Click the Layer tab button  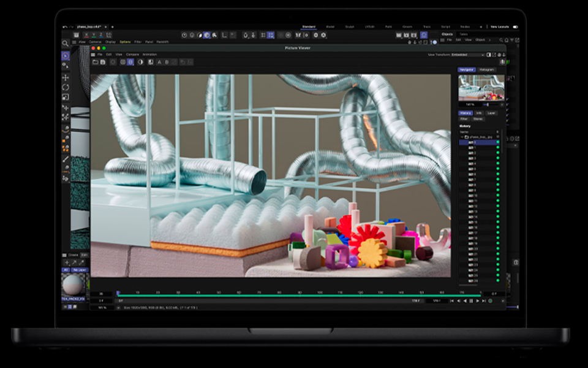coord(491,113)
